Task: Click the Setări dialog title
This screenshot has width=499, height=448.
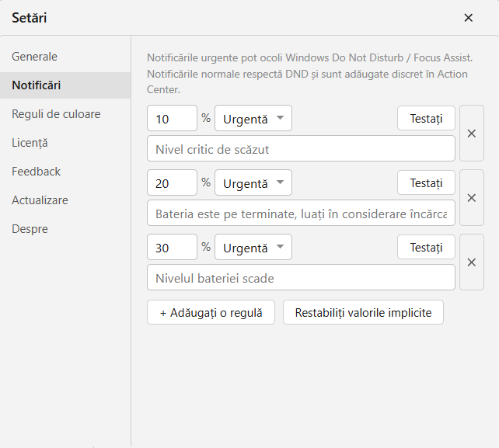Action: [x=30, y=18]
